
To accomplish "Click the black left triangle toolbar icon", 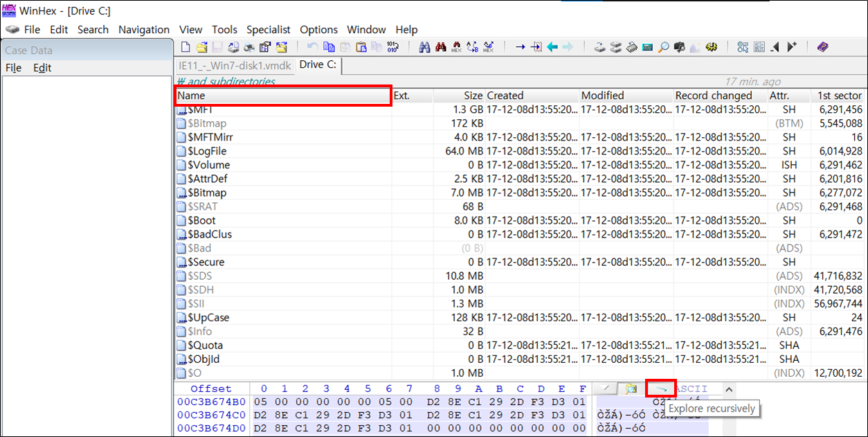I will pyautogui.click(x=775, y=47).
